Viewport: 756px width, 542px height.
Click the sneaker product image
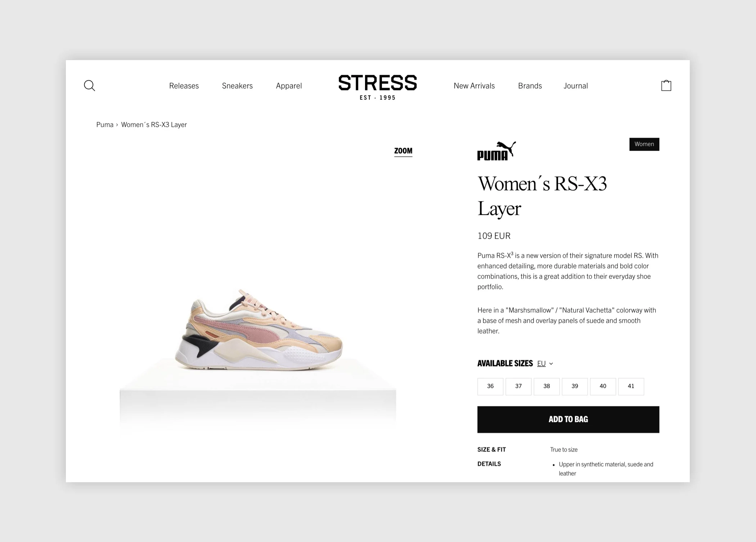coord(258,330)
